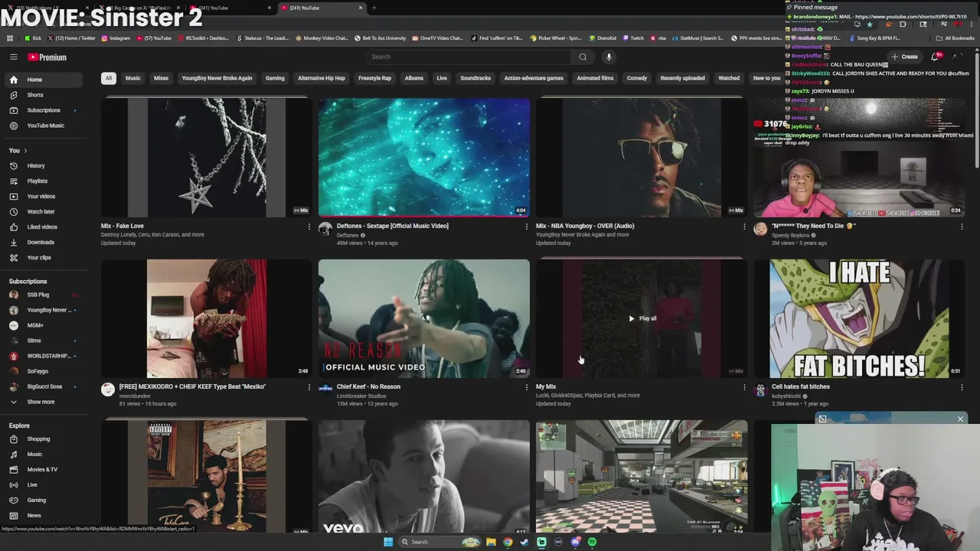
Task: Open Chief Keef No Reason thumbnail
Action: coord(424,318)
